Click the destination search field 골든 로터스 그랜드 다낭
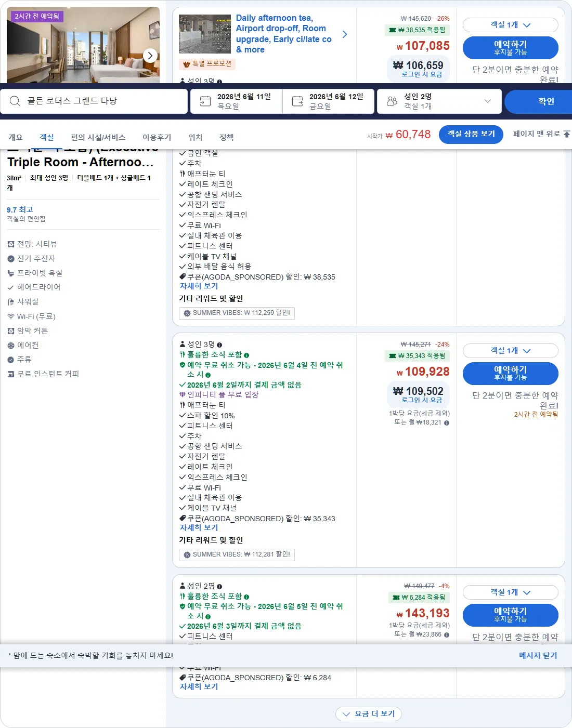 pyautogui.click(x=94, y=101)
